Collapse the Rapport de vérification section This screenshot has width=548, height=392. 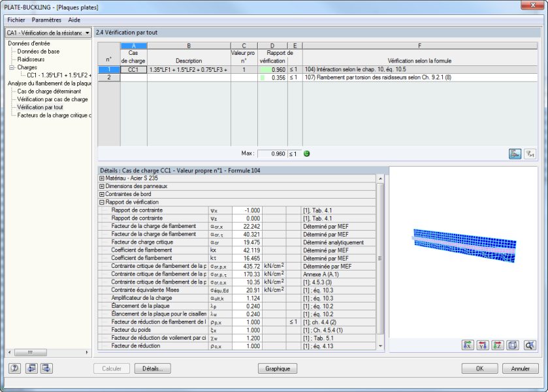pos(102,202)
